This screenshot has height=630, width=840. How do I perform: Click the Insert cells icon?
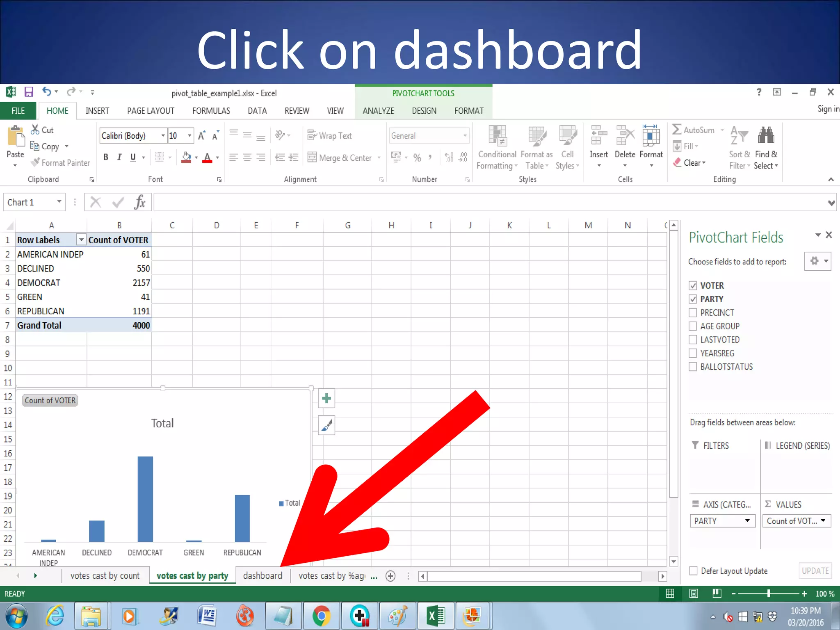599,136
